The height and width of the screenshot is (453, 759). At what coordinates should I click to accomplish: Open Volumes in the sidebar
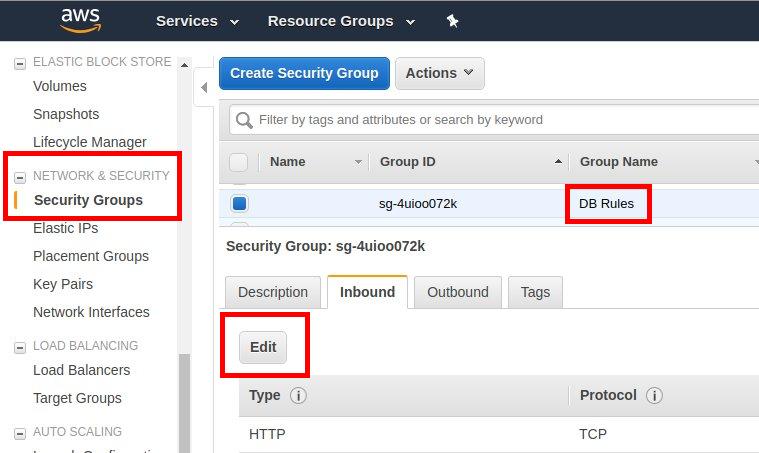60,86
